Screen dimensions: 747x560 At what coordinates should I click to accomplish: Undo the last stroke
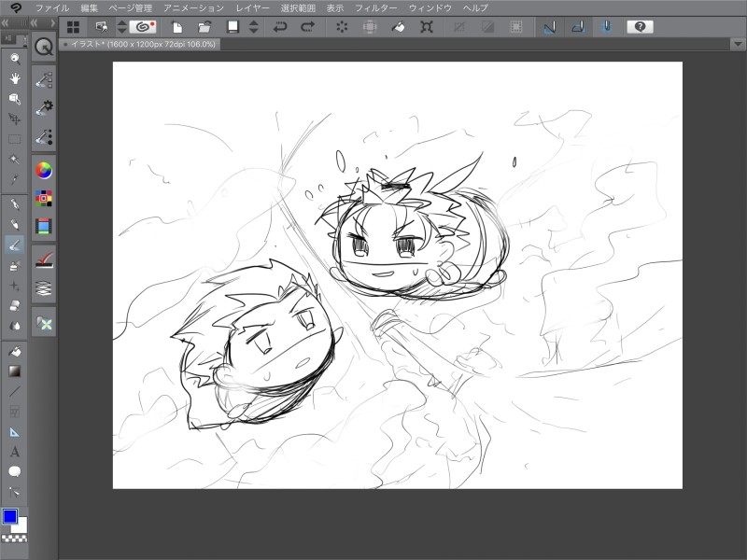(280, 27)
